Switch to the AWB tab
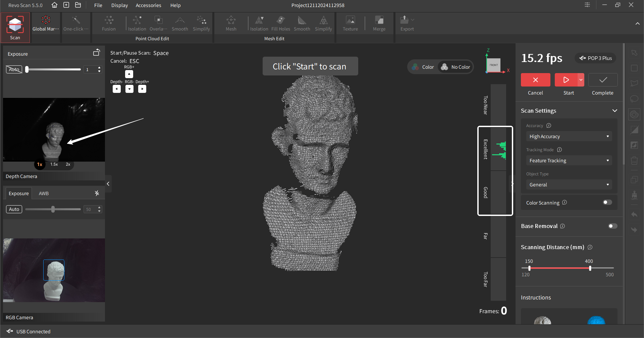The image size is (644, 338). coord(44,193)
